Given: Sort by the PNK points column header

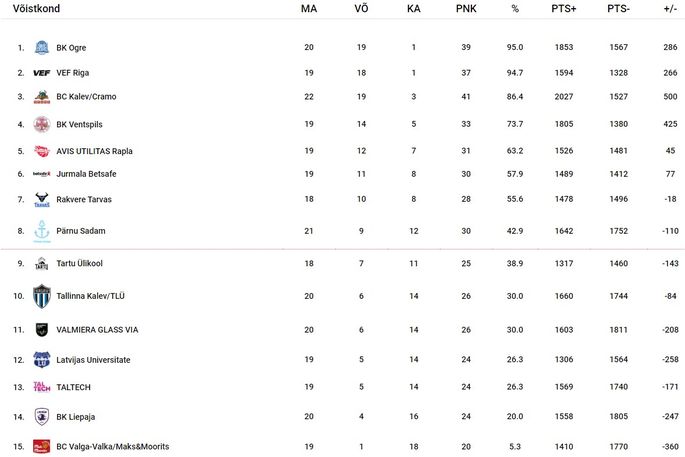Looking at the screenshot, I should (466, 9).
